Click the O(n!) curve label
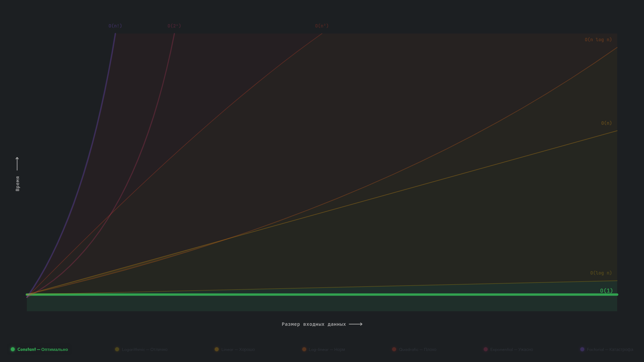The height and width of the screenshot is (362, 644). (x=115, y=26)
